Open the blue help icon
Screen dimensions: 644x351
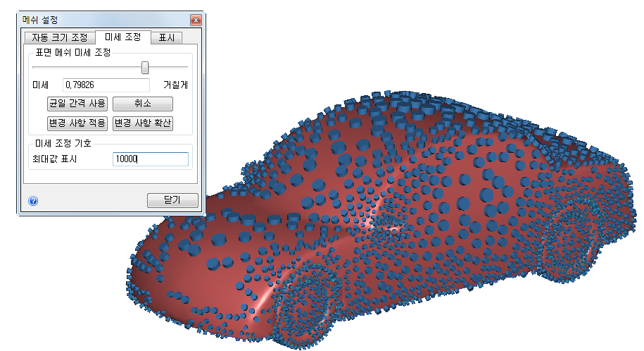tap(33, 201)
